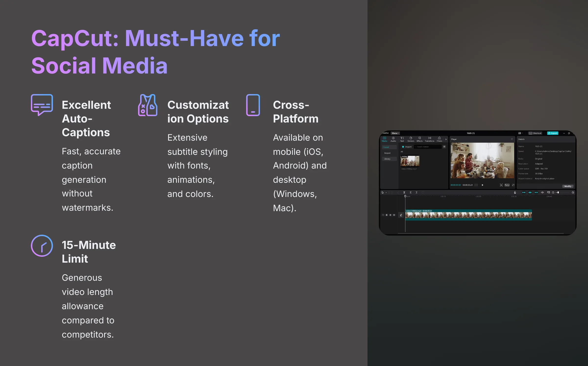588x366 pixels.
Task: Expand the Local section in sidebar
Action: click(389, 147)
